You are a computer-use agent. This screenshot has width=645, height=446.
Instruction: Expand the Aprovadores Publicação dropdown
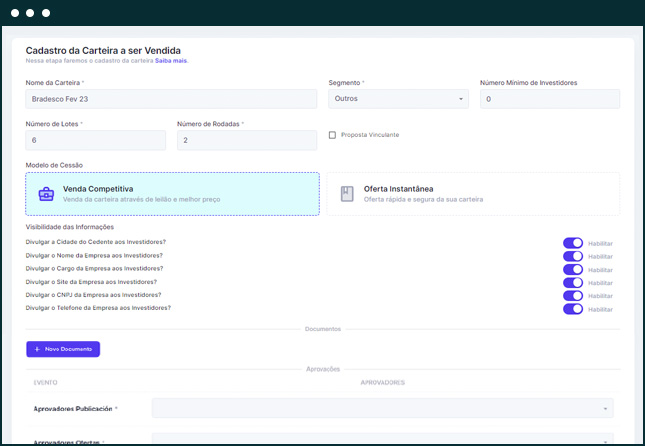(x=382, y=408)
